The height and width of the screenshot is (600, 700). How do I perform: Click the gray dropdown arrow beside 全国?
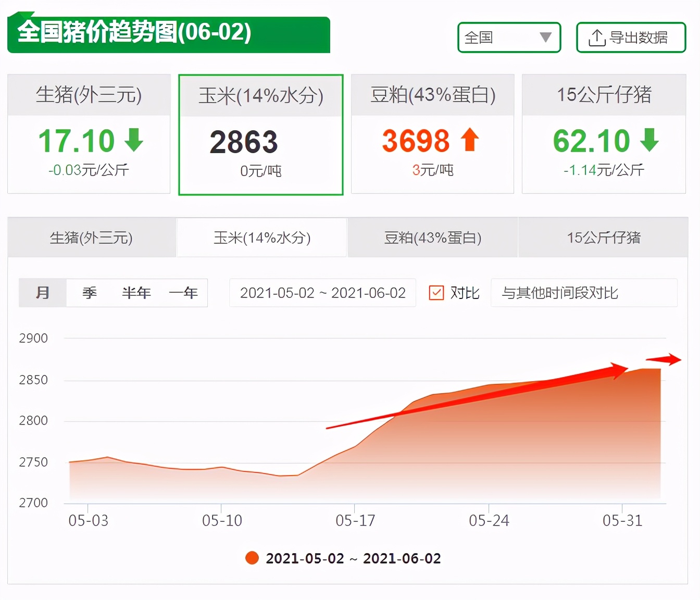click(x=546, y=37)
